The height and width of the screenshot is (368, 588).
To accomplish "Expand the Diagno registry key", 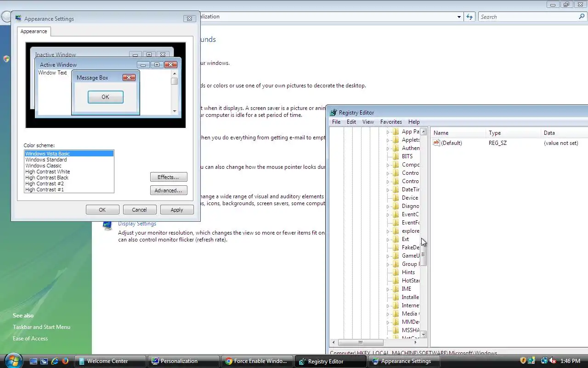I will tap(388, 207).
